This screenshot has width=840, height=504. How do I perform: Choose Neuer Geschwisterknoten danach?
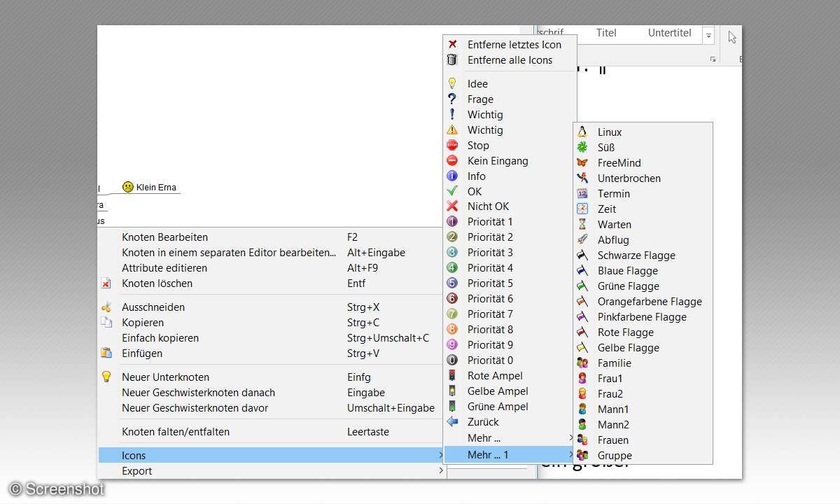(x=272, y=392)
